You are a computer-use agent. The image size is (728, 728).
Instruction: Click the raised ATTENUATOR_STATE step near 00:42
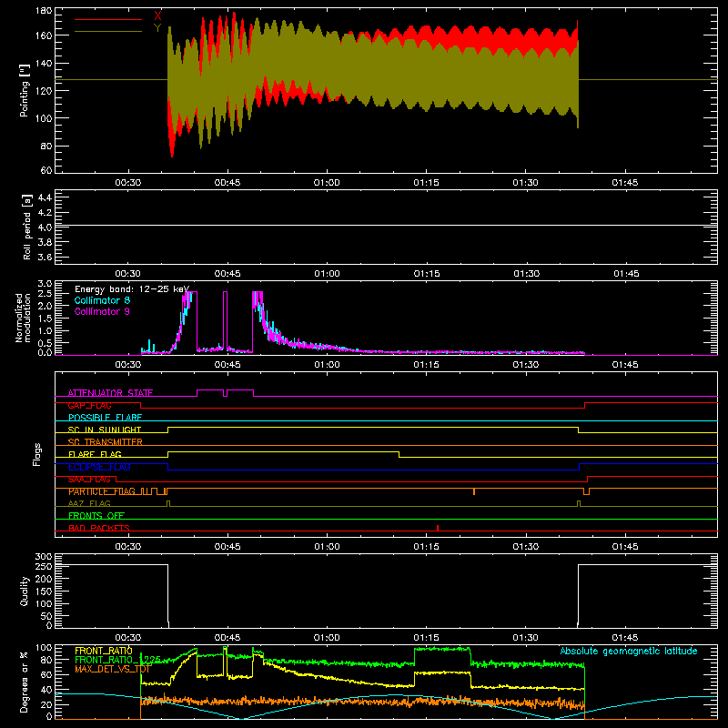click(210, 390)
